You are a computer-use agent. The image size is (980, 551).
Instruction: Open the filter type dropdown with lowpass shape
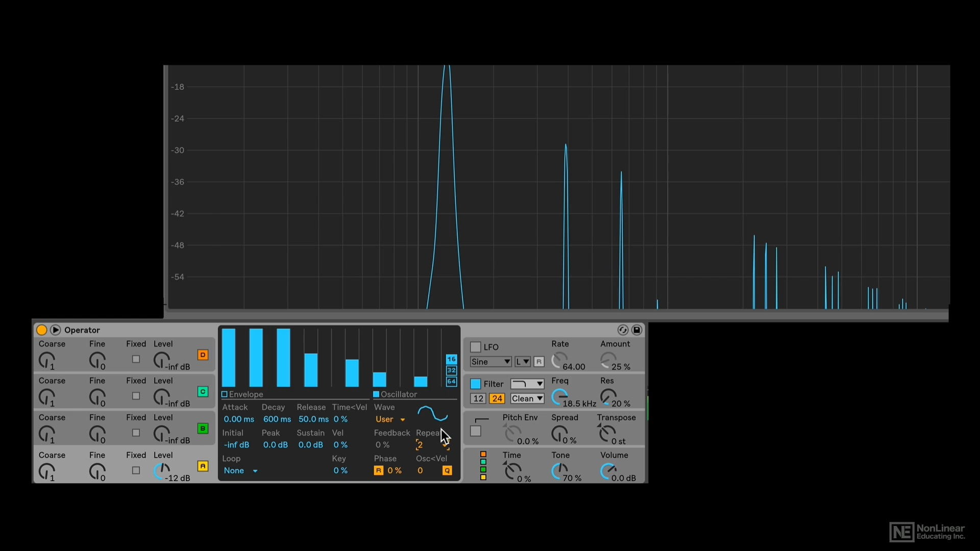pyautogui.click(x=527, y=384)
